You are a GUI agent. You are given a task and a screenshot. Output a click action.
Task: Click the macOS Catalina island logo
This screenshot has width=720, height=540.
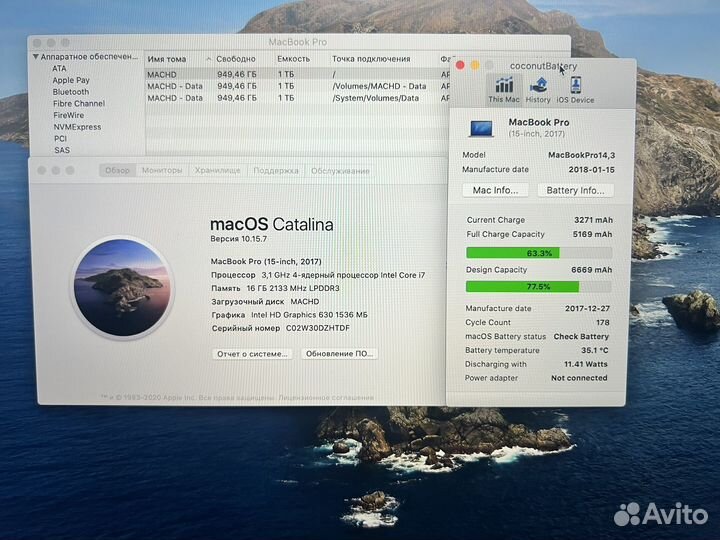(122, 287)
